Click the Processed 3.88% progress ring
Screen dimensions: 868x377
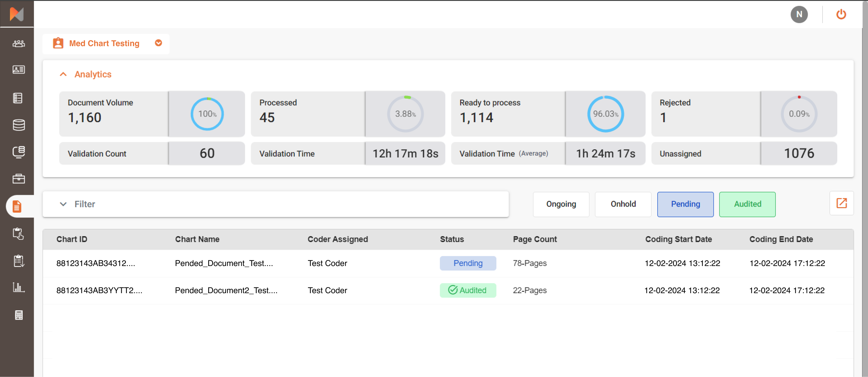(405, 114)
